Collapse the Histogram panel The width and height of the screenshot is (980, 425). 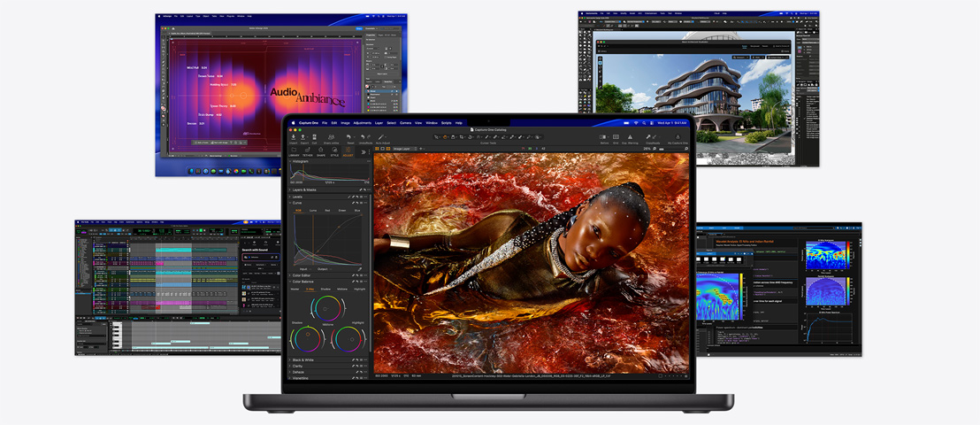coord(289,161)
